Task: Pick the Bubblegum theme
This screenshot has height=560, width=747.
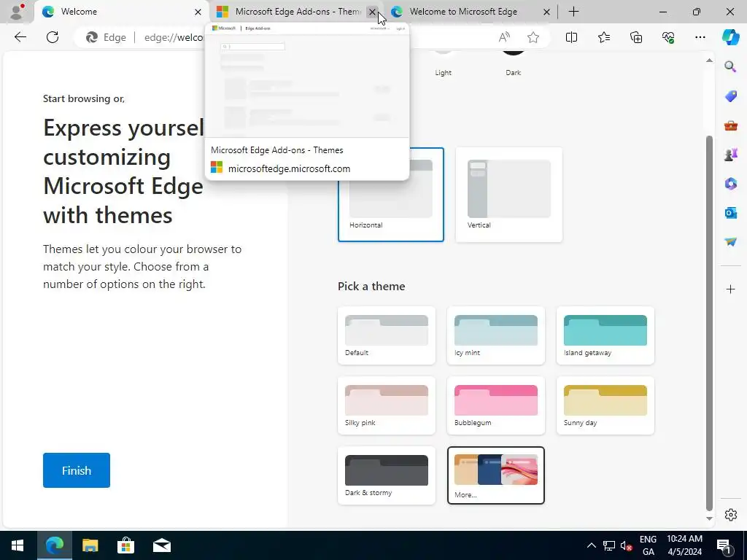Action: (x=495, y=405)
